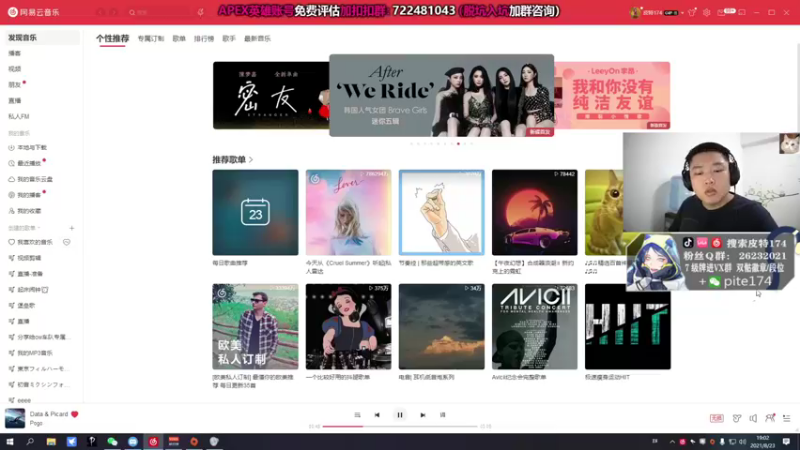Open 我喜欢的音乐 playlist
This screenshot has height=450, width=800.
(35, 242)
